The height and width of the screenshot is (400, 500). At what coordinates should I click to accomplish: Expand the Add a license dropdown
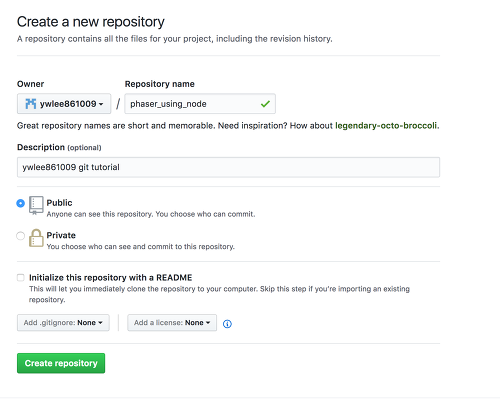(172, 323)
